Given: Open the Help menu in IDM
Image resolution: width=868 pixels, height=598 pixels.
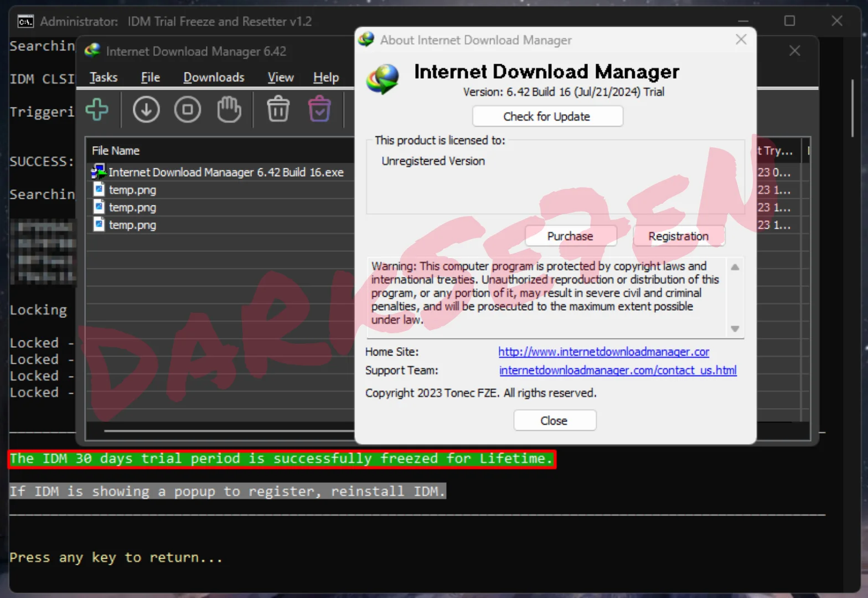Looking at the screenshot, I should tap(326, 78).
